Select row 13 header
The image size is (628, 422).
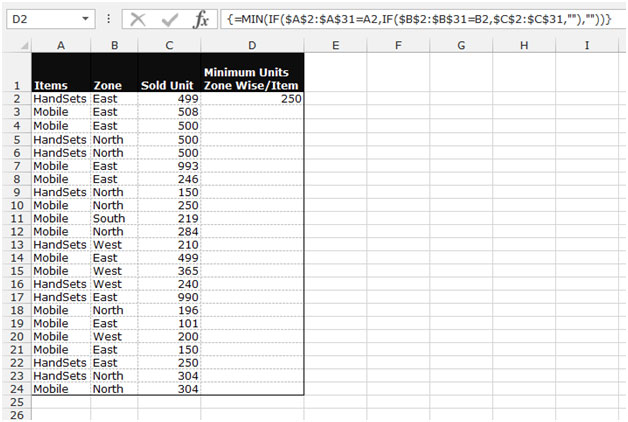[16, 245]
